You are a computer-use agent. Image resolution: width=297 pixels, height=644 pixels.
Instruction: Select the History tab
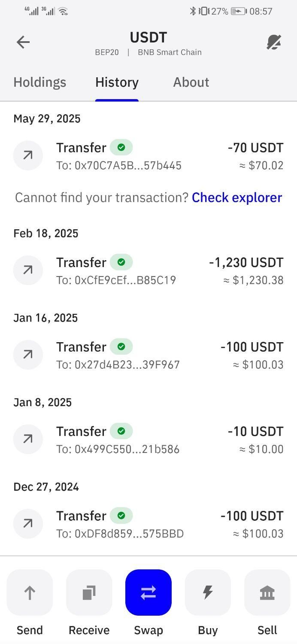tap(117, 82)
